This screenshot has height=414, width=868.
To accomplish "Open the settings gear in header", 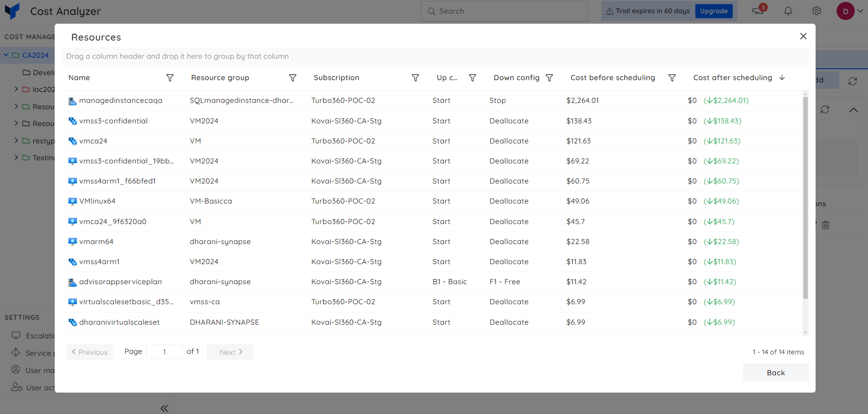I will (x=817, y=11).
